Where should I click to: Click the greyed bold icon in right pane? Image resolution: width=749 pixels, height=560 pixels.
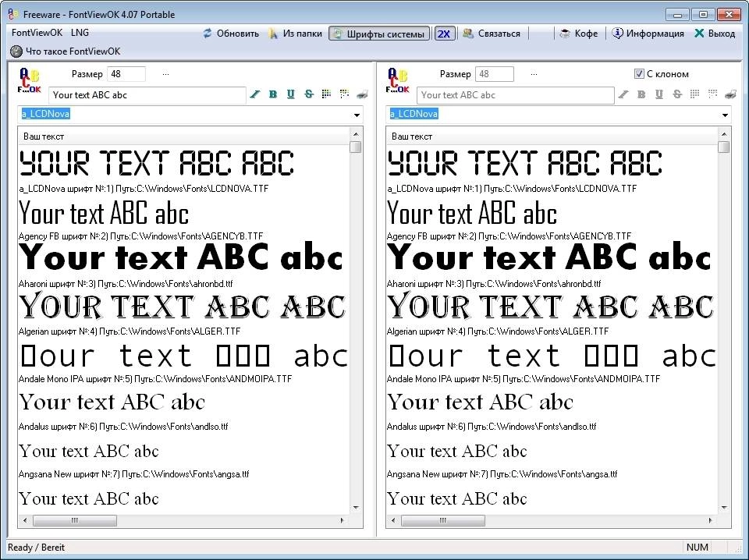641,94
